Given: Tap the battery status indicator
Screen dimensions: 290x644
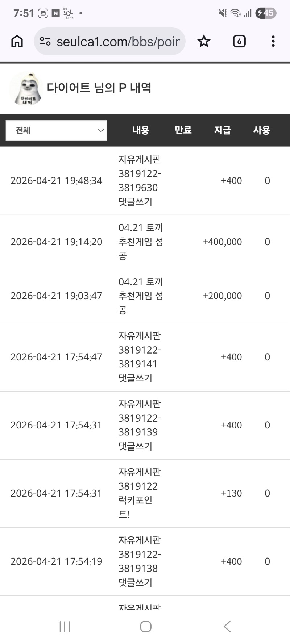Looking at the screenshot, I should pos(266,13).
